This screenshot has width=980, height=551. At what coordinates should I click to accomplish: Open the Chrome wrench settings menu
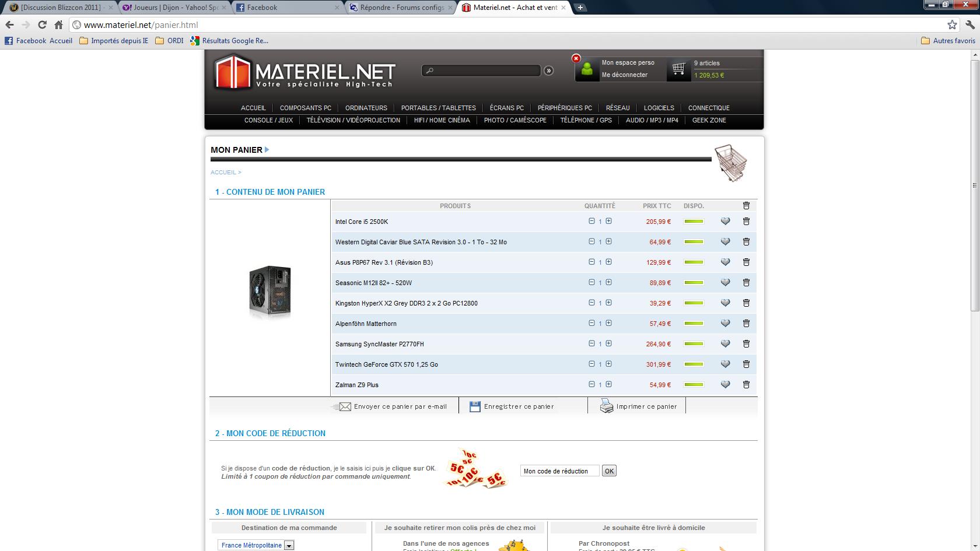pyautogui.click(x=970, y=24)
